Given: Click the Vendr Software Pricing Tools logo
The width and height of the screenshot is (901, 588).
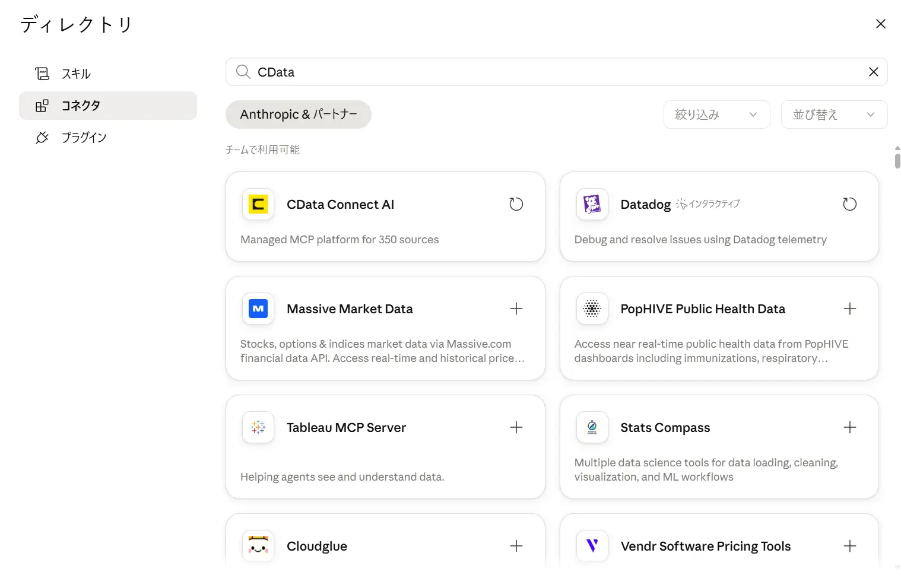Looking at the screenshot, I should coord(592,546).
